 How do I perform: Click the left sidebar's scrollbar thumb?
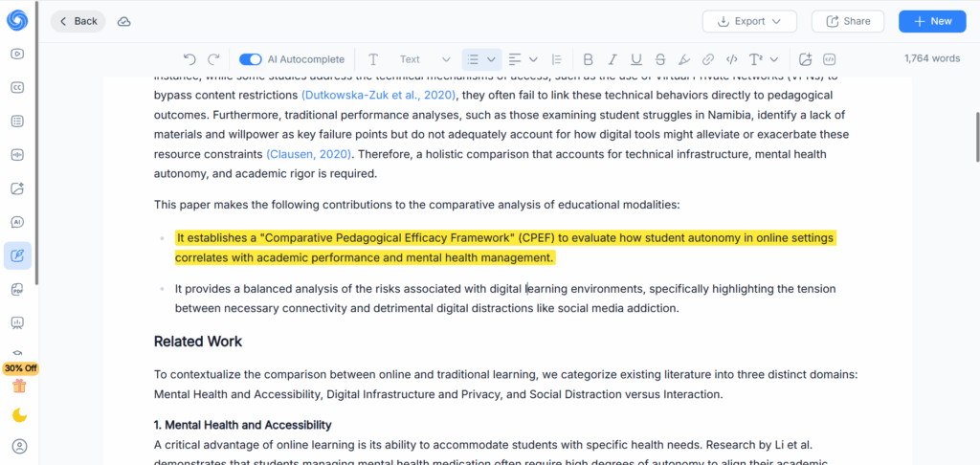tap(36, 143)
